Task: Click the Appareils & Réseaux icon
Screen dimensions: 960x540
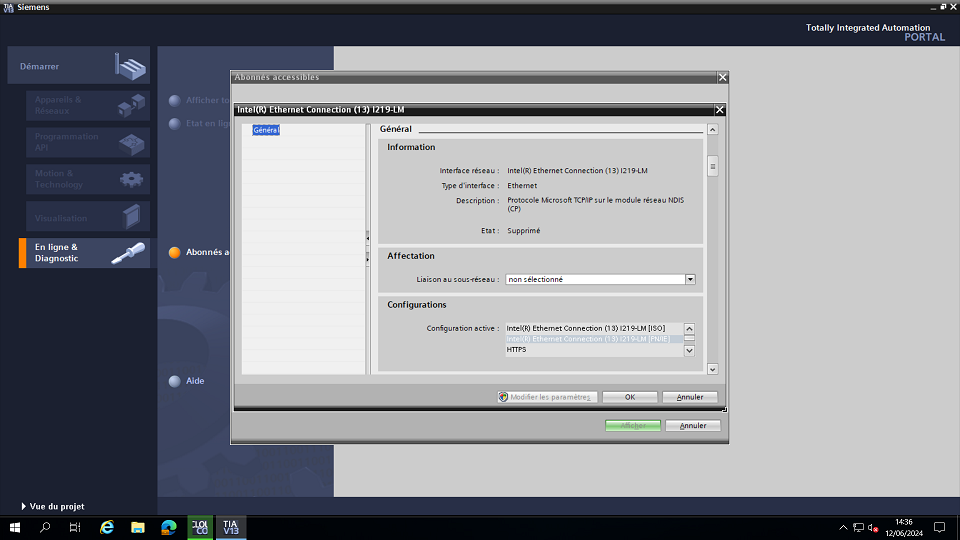Action: click(x=131, y=106)
